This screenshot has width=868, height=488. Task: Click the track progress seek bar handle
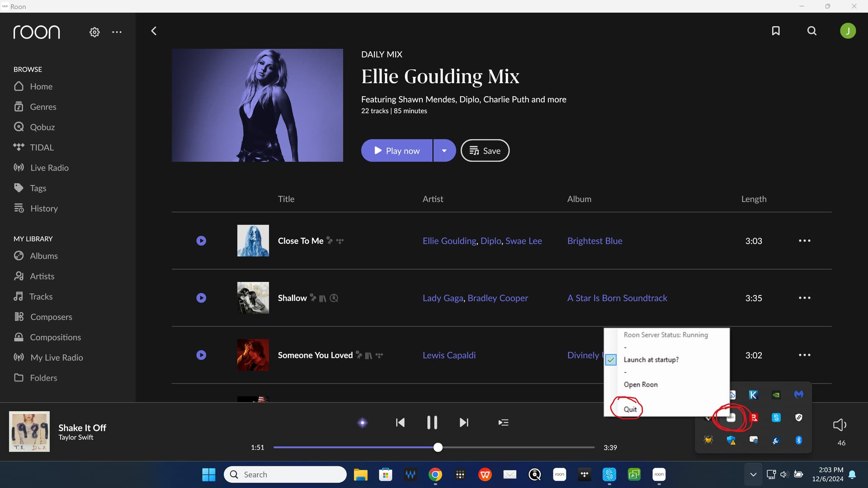(x=438, y=447)
